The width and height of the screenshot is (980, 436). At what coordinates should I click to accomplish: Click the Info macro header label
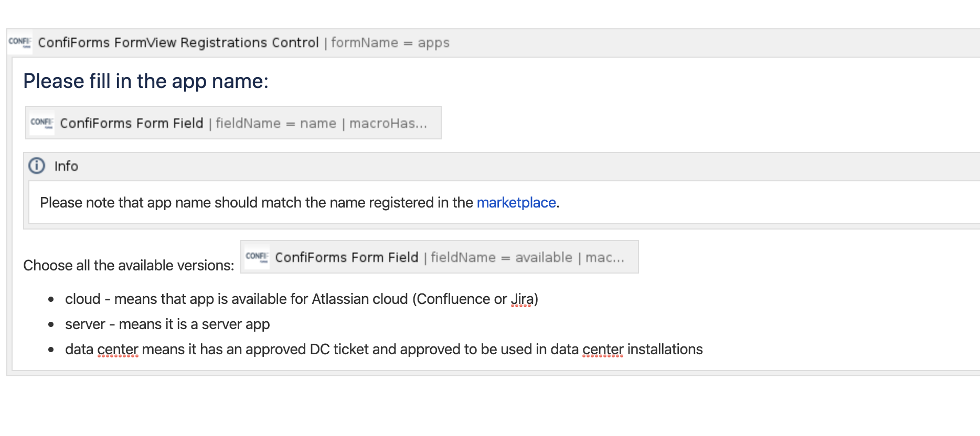(x=66, y=166)
